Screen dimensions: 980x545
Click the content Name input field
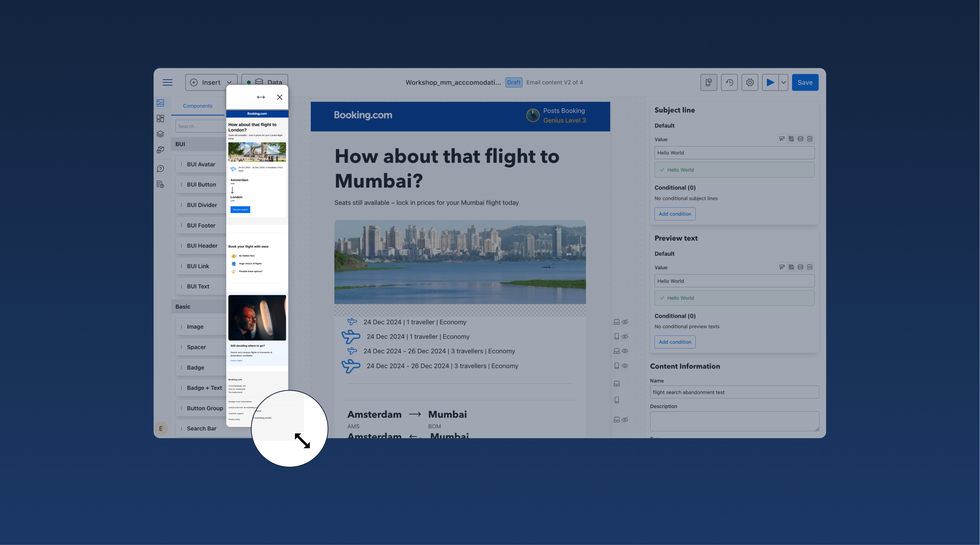(x=734, y=392)
